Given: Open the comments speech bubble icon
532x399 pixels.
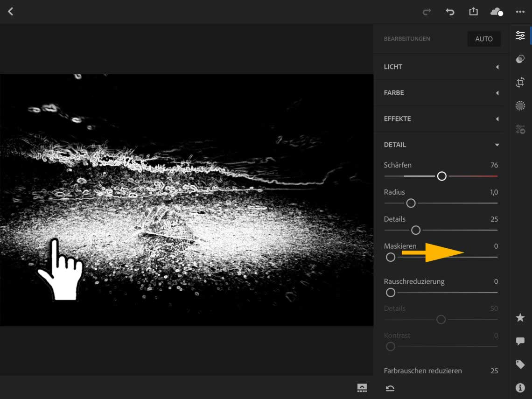Looking at the screenshot, I should 520,341.
